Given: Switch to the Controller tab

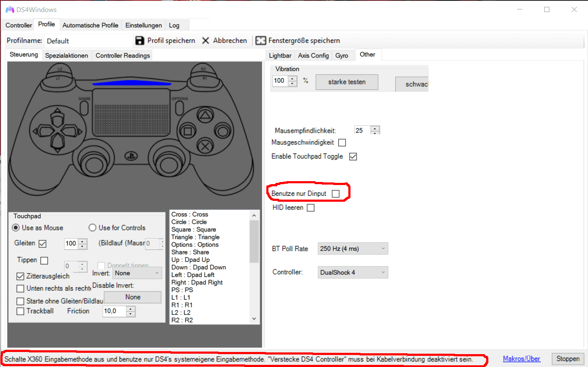Looking at the screenshot, I should (19, 25).
